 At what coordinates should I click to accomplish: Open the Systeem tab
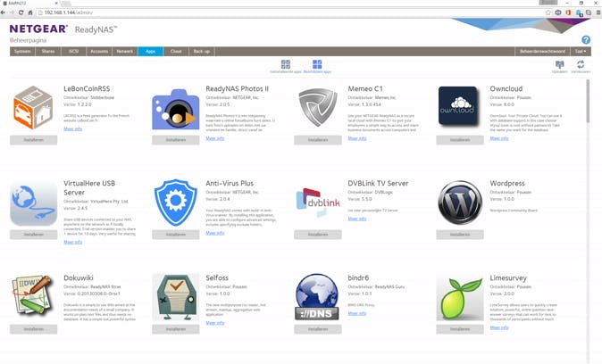pos(22,52)
